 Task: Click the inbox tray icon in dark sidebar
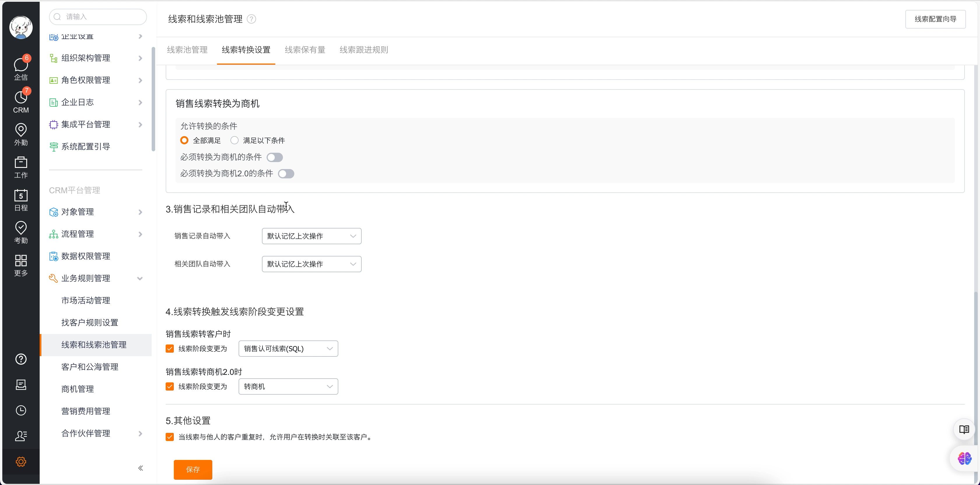[x=21, y=385]
